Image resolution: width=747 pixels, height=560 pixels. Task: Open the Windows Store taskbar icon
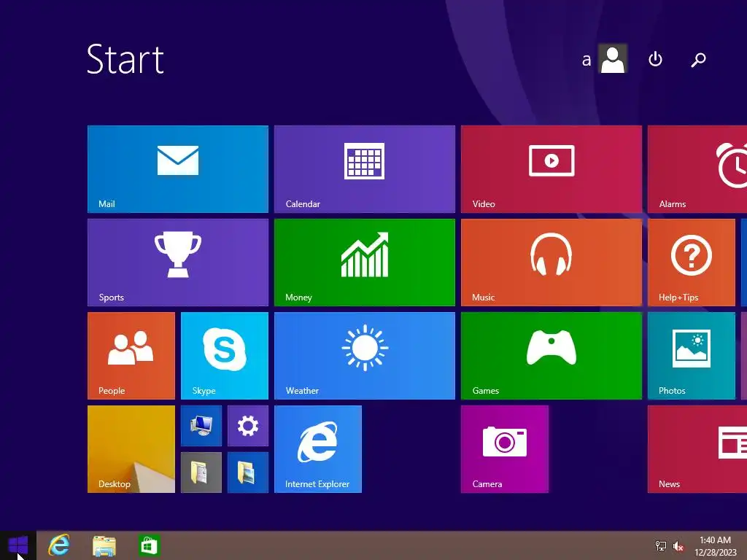point(148,545)
